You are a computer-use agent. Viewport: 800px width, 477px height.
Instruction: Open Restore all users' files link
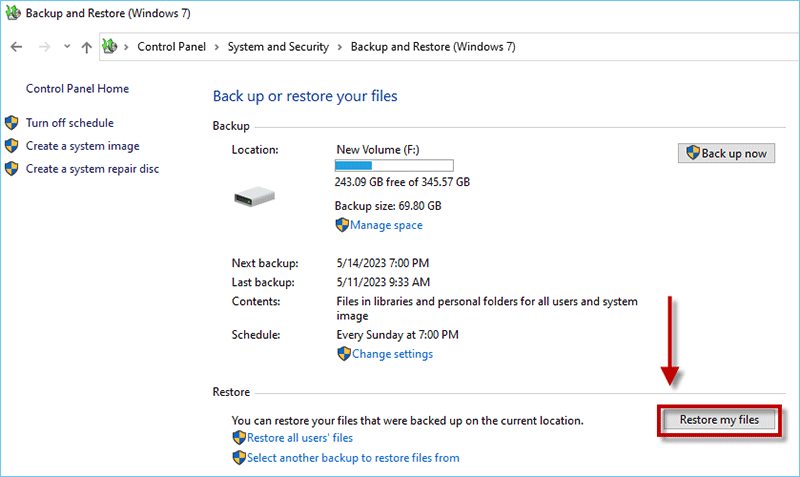pos(300,438)
